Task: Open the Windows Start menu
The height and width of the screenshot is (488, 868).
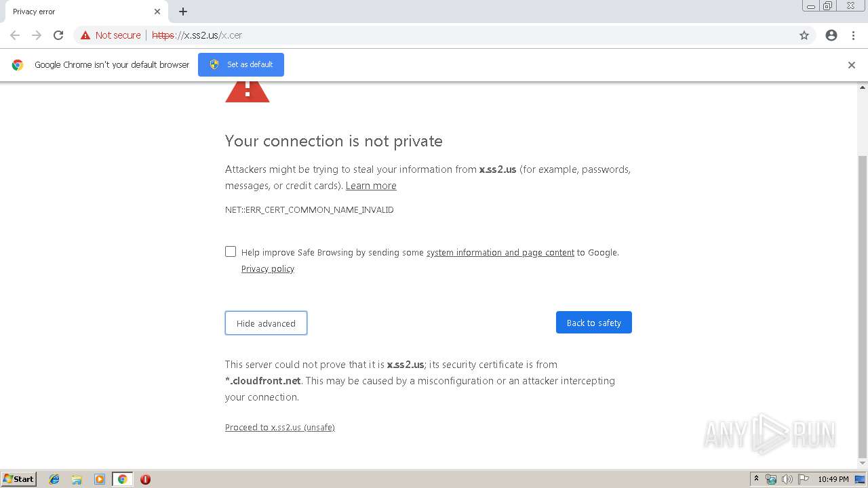Action: (19, 479)
